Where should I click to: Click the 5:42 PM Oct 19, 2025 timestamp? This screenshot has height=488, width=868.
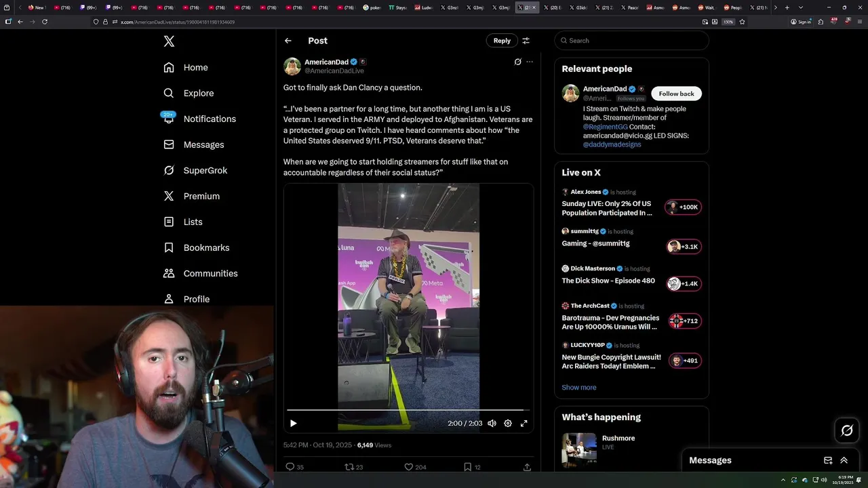[x=317, y=445]
